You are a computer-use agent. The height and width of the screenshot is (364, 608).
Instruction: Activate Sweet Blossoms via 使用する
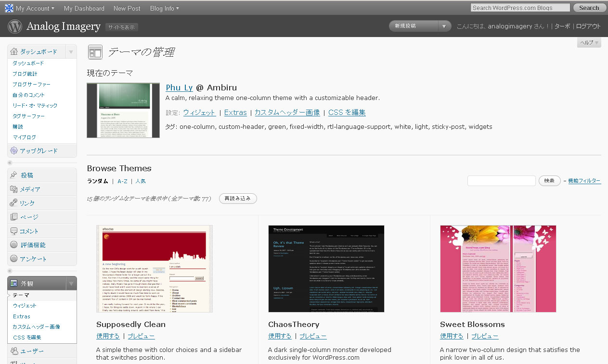[452, 336]
